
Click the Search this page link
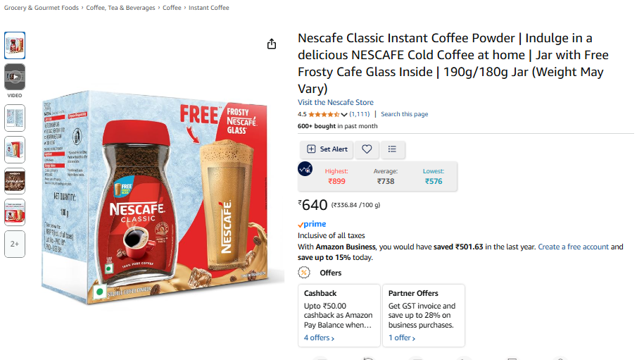[404, 114]
